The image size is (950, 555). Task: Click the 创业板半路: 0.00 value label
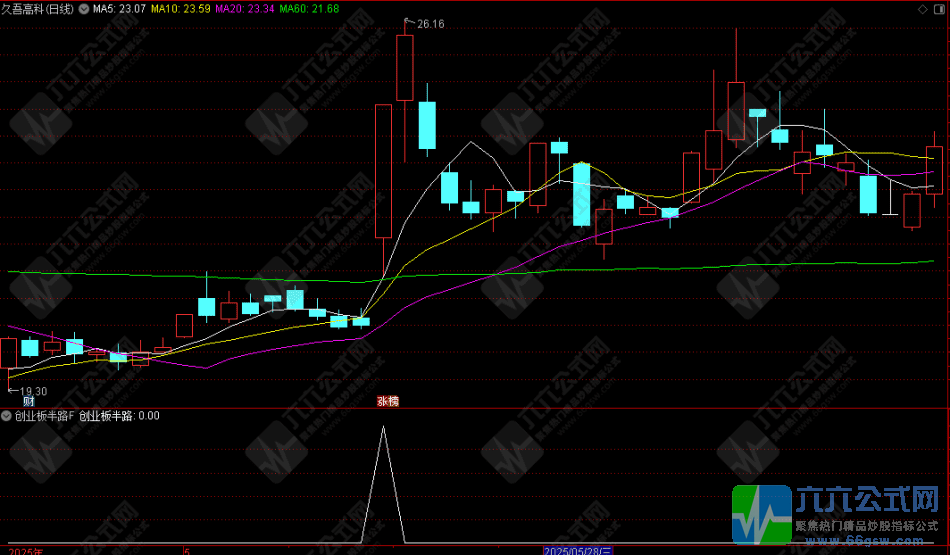click(119, 416)
